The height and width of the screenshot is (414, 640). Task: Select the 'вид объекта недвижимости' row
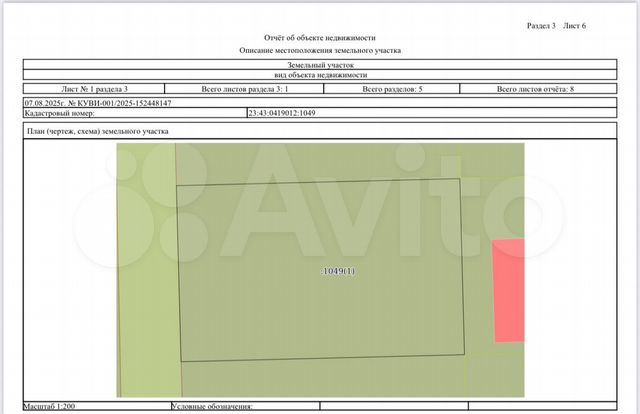pyautogui.click(x=320, y=76)
